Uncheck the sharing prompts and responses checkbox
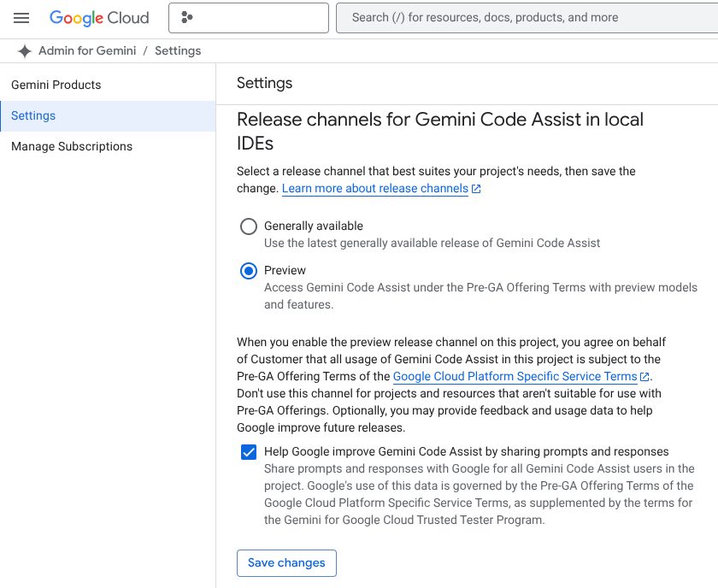The image size is (718, 588). point(249,451)
